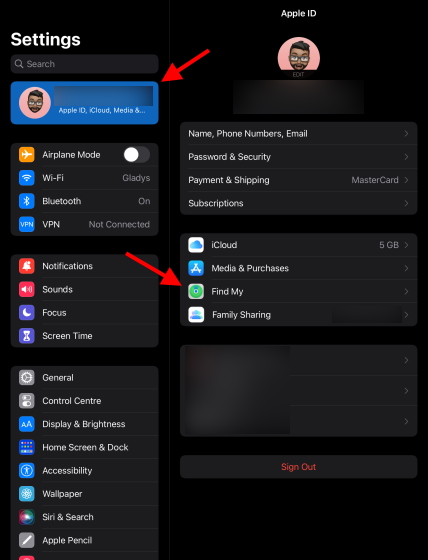The image size is (428, 560).
Task: Open the Siri & Search icon
Action: (x=27, y=517)
